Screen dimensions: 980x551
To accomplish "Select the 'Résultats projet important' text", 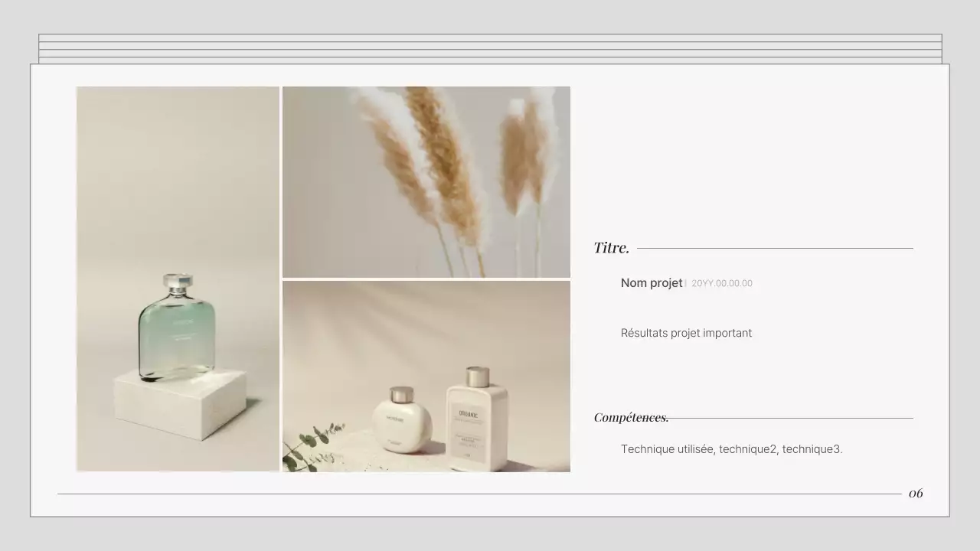I will pos(686,333).
